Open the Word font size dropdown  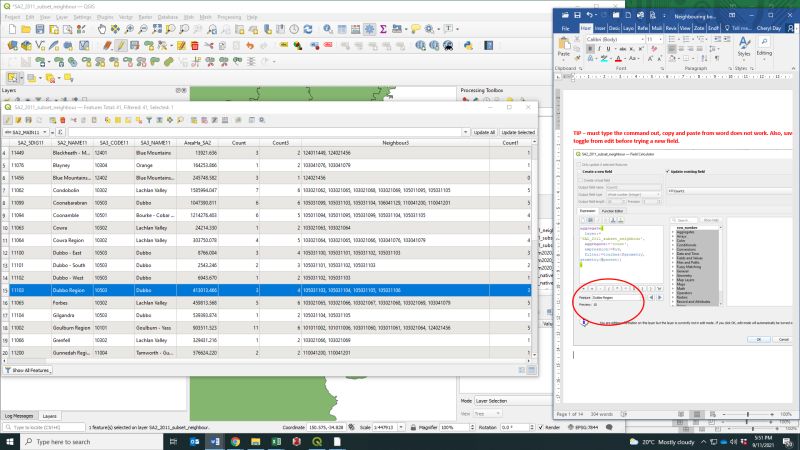click(x=660, y=39)
